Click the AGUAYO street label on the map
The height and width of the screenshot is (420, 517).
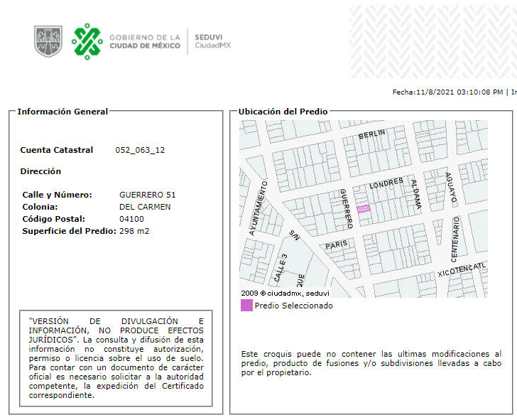coord(451,188)
